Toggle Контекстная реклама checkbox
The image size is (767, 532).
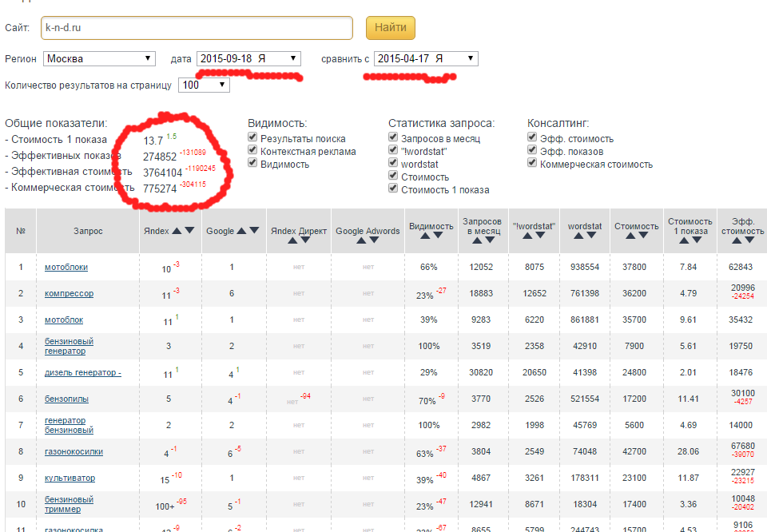point(253,152)
